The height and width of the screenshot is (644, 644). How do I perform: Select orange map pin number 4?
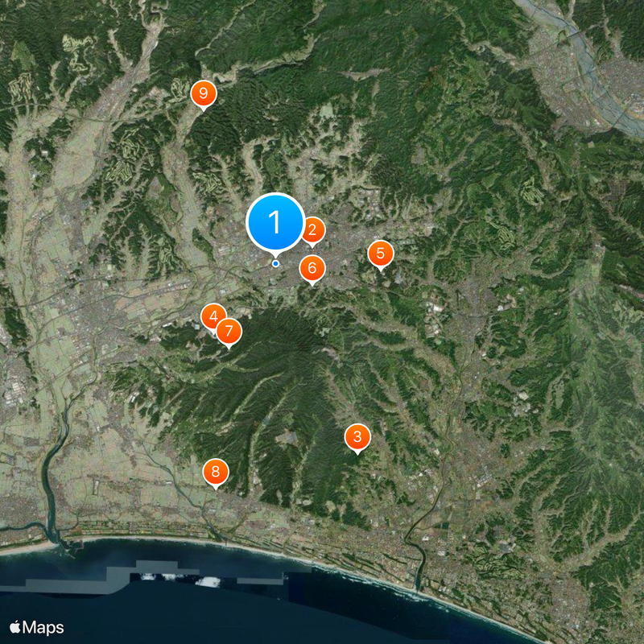coord(212,316)
